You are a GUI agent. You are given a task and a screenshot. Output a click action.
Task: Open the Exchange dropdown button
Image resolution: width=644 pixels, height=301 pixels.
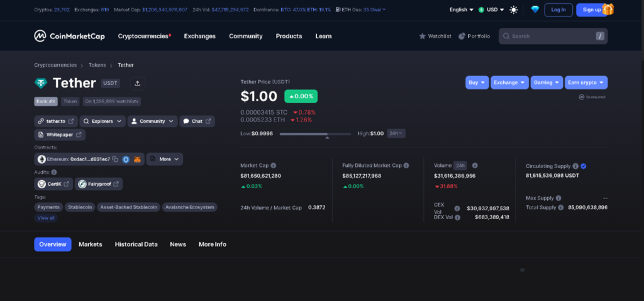tap(509, 82)
